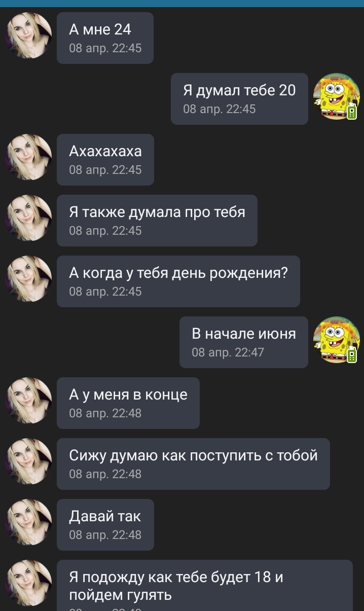Viewport: 364px width, 611px height.
Task: Tap the 'В начале июня' message bubble
Action: click(x=244, y=342)
